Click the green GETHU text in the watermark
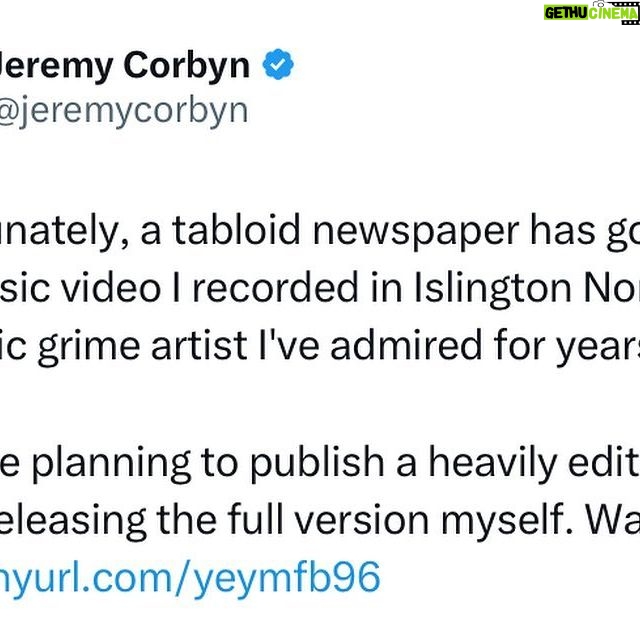The image size is (640, 640). pyautogui.click(x=565, y=13)
